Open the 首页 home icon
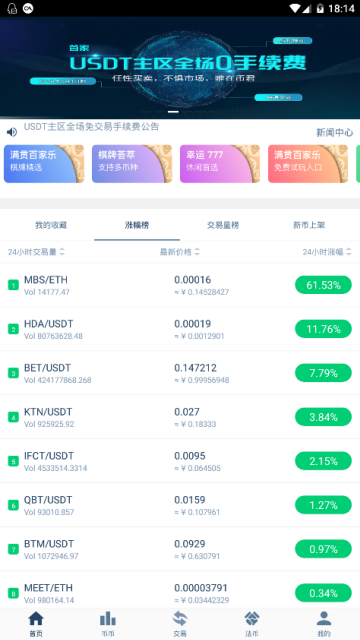The height and width of the screenshot is (640, 360). pyautogui.click(x=36, y=619)
